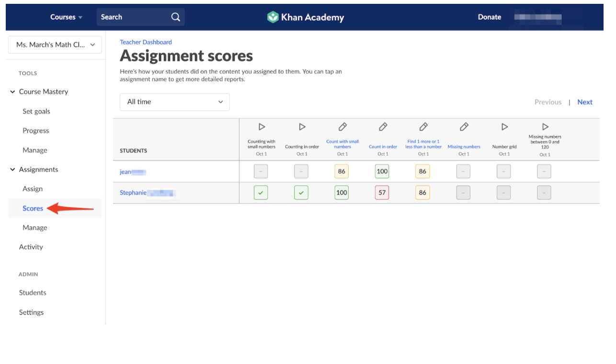Click pencil icon above Count with small numbers
616x364 pixels.
point(342,127)
